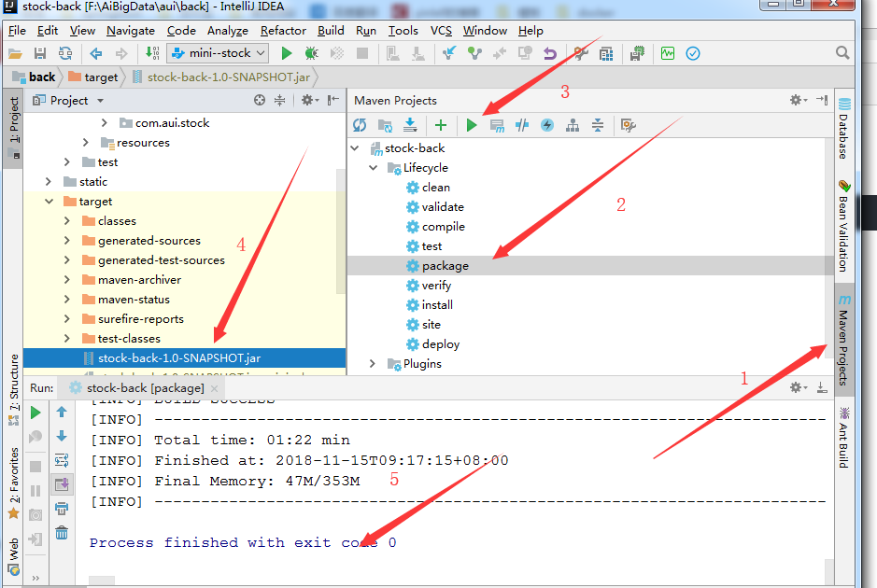Toggle Maven Projects side tab

(x=843, y=340)
